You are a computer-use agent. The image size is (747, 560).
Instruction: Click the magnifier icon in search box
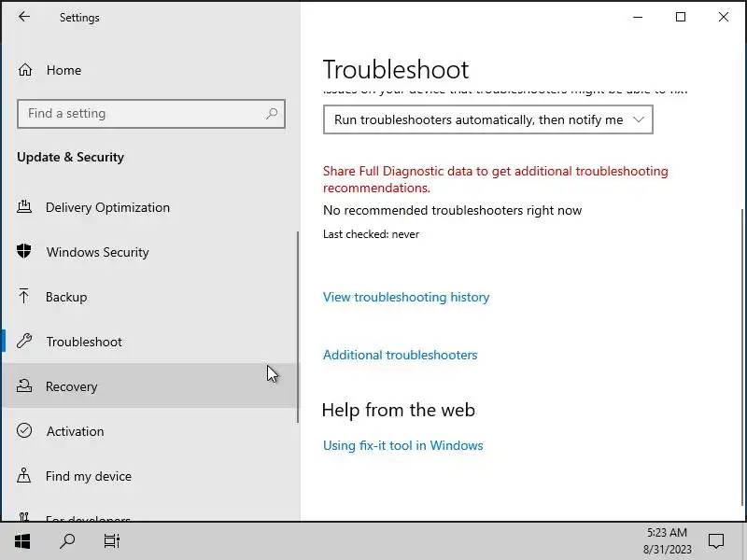(272, 114)
